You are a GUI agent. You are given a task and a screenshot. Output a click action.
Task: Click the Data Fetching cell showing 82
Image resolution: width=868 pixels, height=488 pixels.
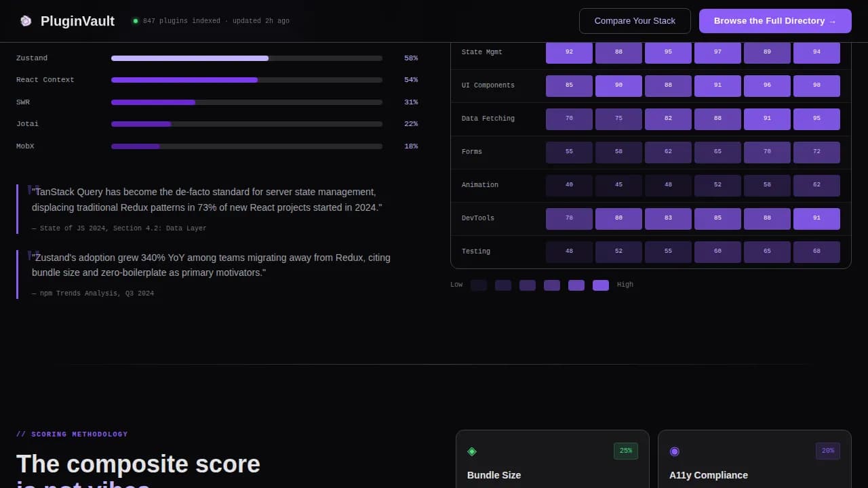pos(668,119)
